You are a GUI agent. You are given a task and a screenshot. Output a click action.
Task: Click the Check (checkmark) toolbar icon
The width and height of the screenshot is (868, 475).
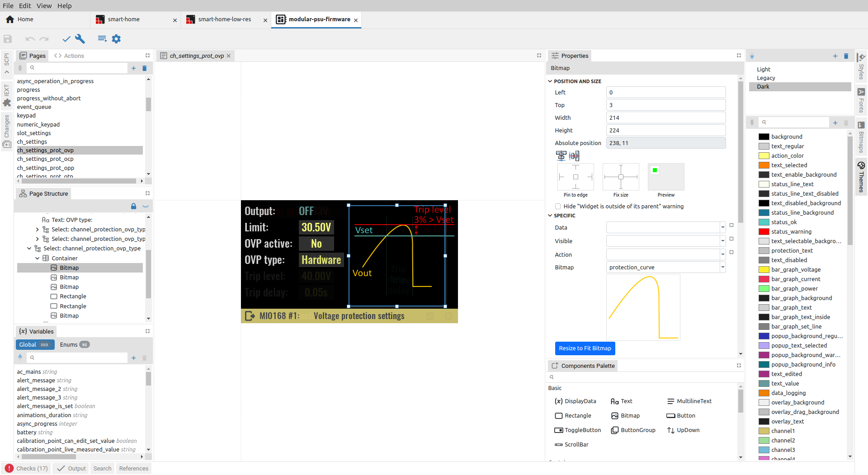pyautogui.click(x=66, y=39)
